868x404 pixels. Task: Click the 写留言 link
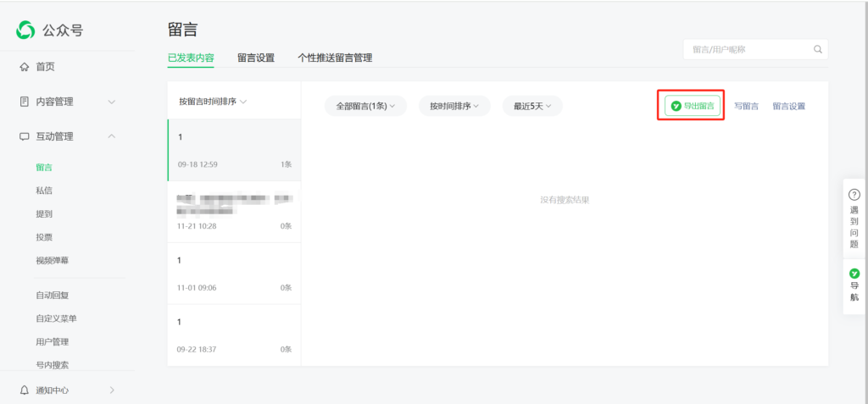(x=746, y=107)
